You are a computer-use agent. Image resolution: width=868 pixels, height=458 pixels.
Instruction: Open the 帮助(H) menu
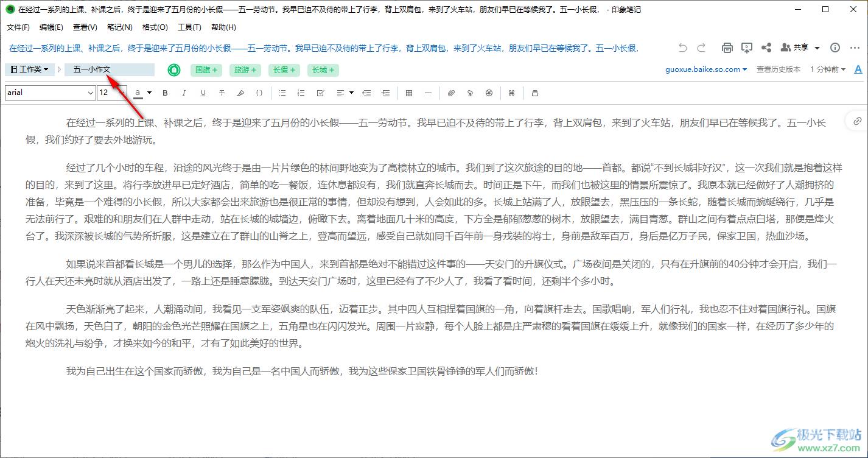223,27
